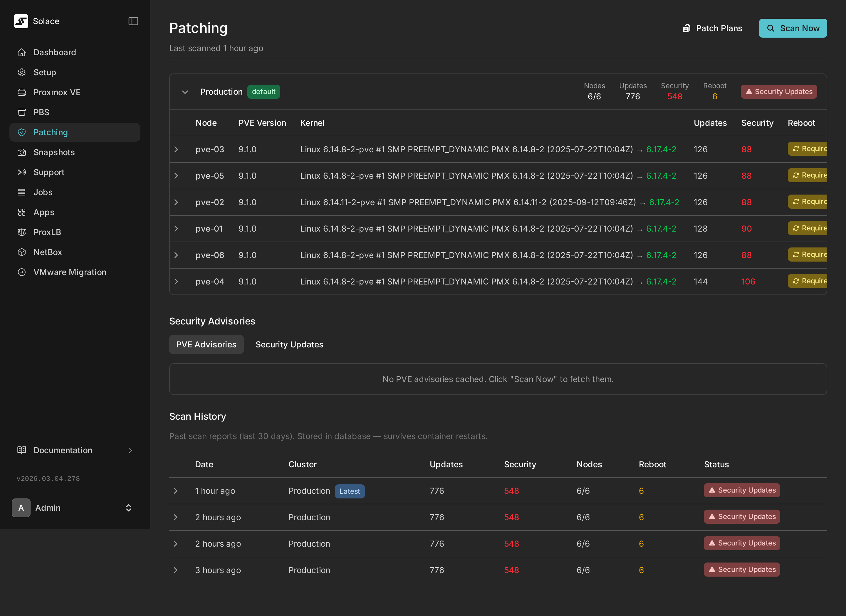Open the PBS section
The width and height of the screenshot is (846, 616).
coord(41,112)
